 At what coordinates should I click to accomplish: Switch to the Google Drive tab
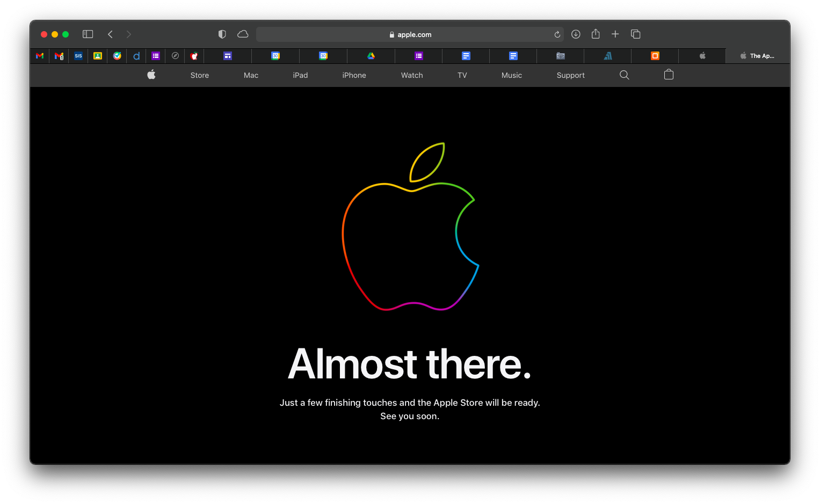371,56
